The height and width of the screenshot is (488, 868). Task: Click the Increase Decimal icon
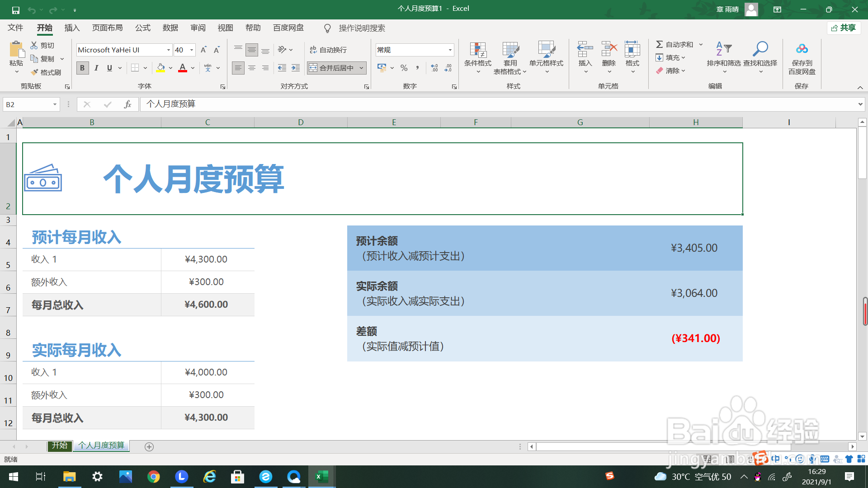click(x=434, y=68)
